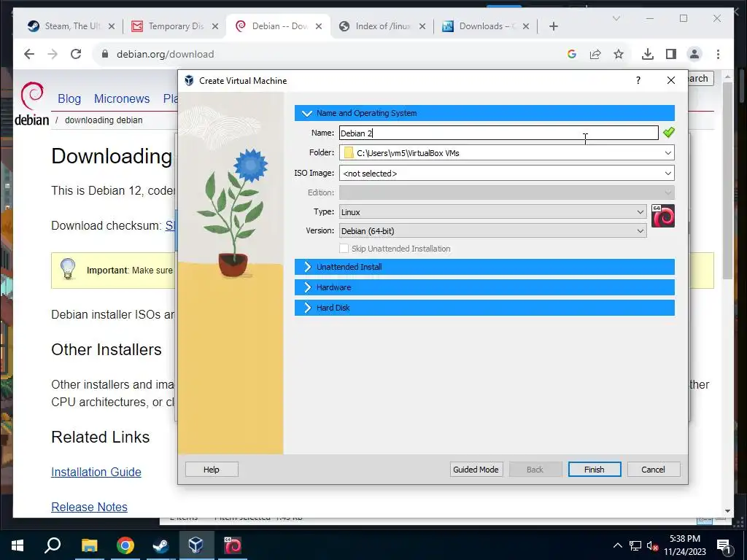Screen dimensions: 747x560
Task: Click the Finish button
Action: pos(594,470)
